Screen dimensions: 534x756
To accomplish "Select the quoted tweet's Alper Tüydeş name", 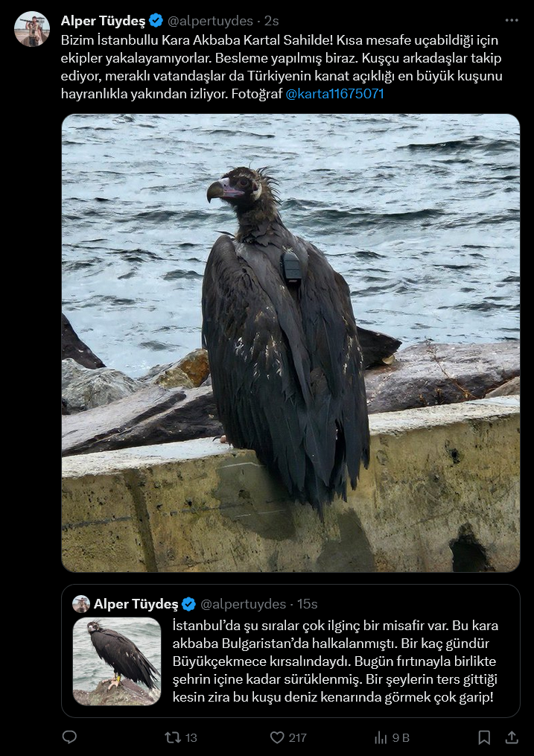I will (x=136, y=603).
